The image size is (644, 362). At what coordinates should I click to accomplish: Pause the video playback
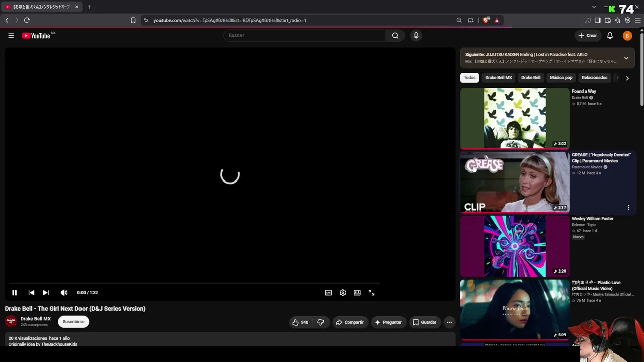15,292
